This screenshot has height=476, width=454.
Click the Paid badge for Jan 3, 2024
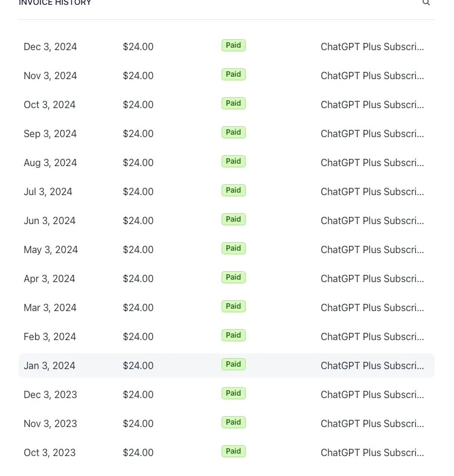[234, 364]
